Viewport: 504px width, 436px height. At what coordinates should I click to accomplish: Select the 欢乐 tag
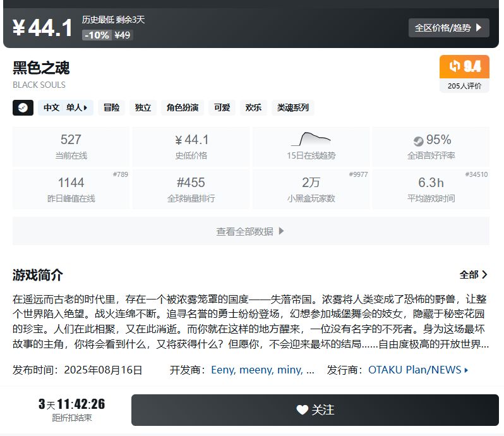point(253,107)
